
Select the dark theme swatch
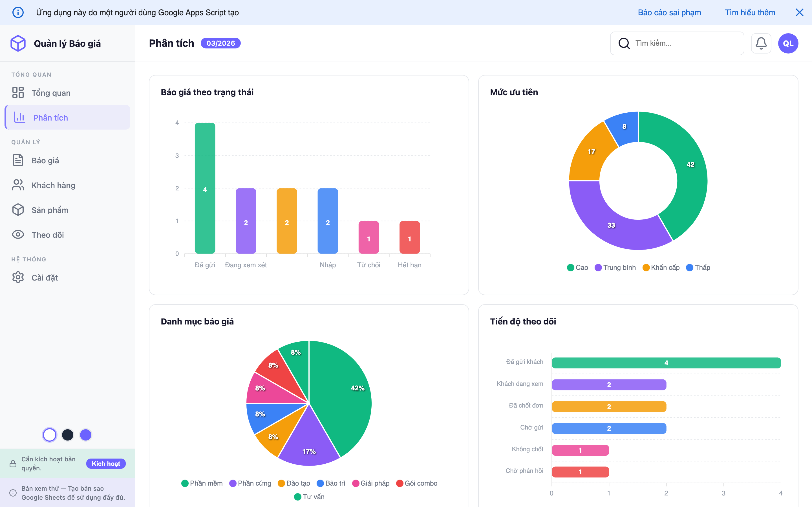point(68,435)
